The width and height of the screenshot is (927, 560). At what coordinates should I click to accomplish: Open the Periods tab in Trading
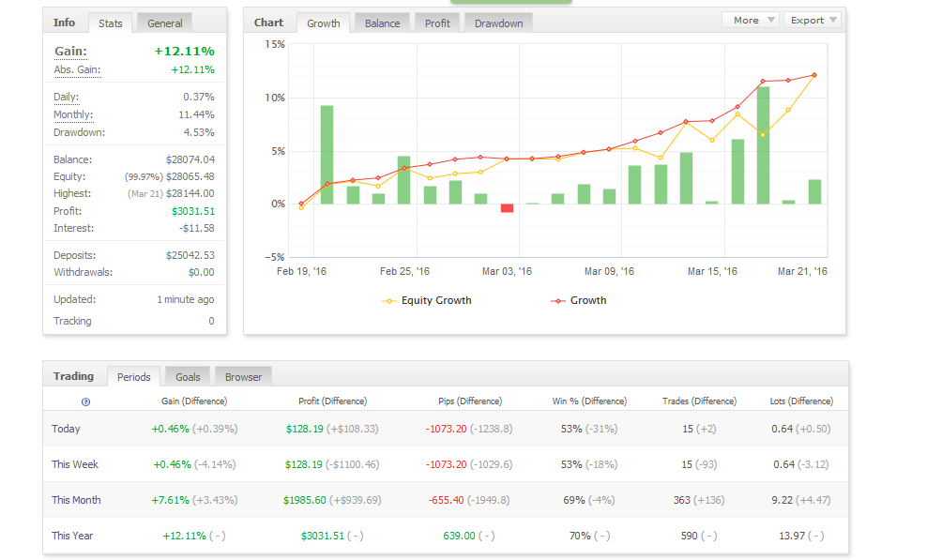click(133, 377)
